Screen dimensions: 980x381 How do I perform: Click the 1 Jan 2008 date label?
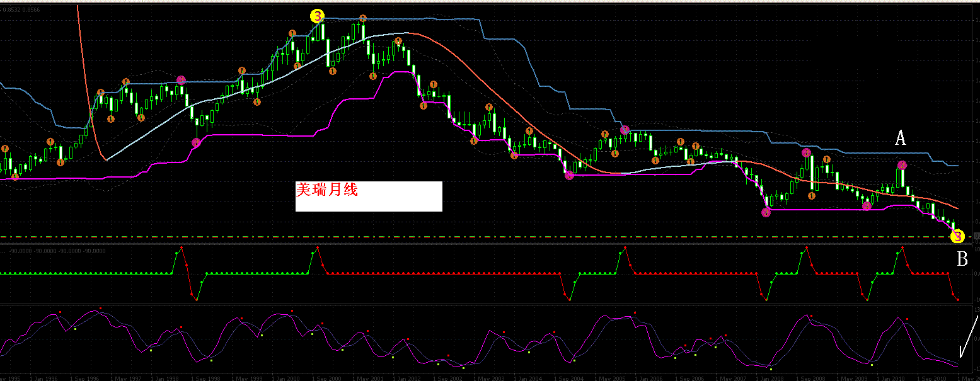(770, 378)
